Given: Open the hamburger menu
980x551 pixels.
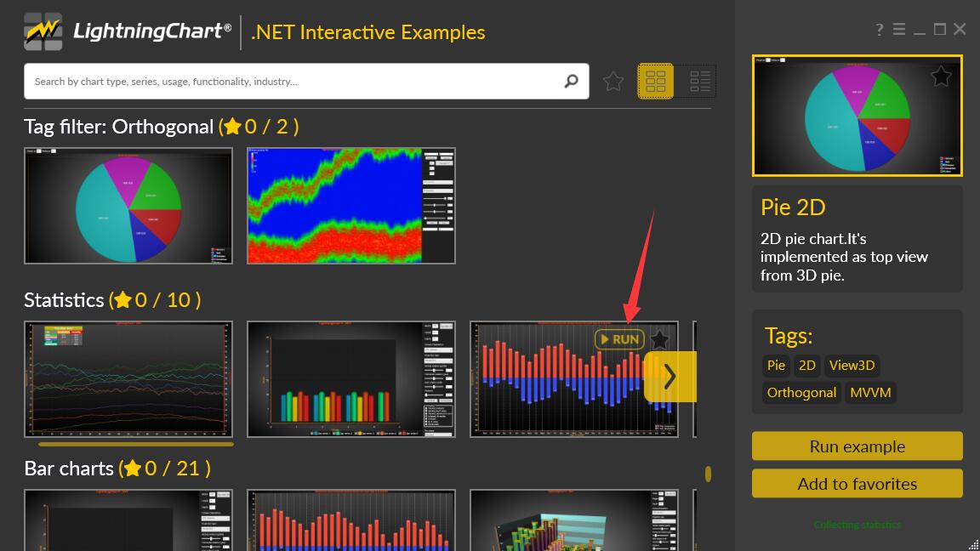Looking at the screenshot, I should pos(898,30).
